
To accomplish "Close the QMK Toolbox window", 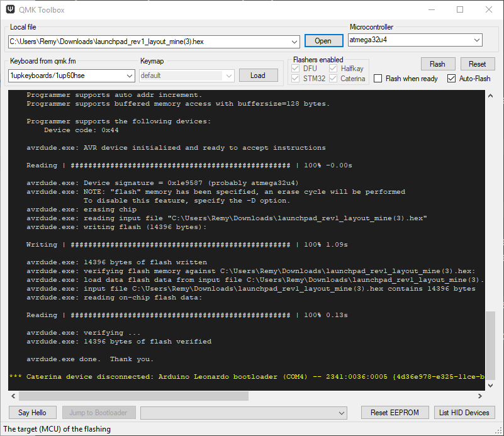I will [x=489, y=9].
